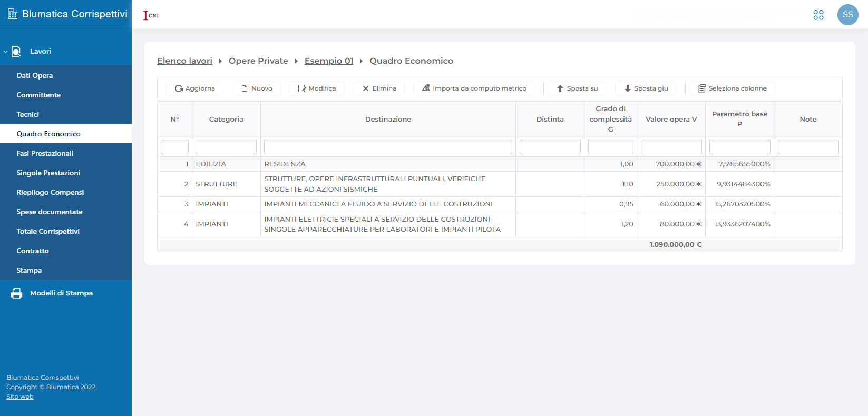Open Committente in sidebar

click(66, 95)
